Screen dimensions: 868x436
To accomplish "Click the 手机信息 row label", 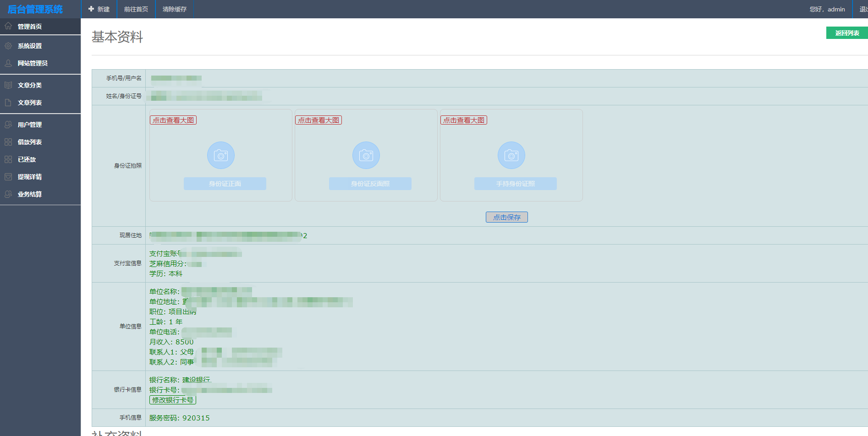I will 131,417.
